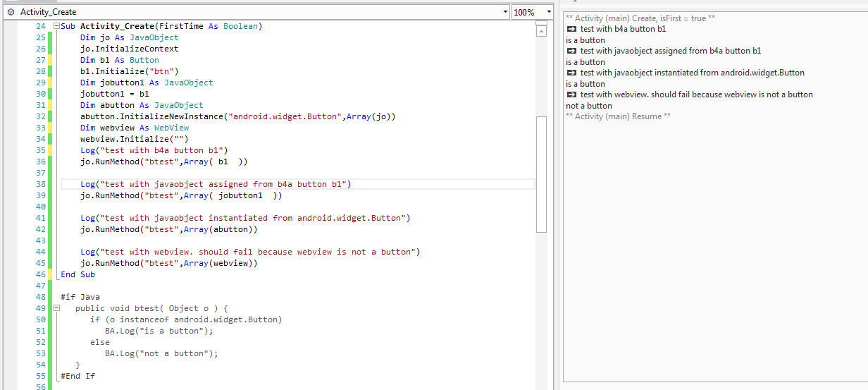
Task: Open the Activity_Create sub selector dropdown
Action: (505, 12)
